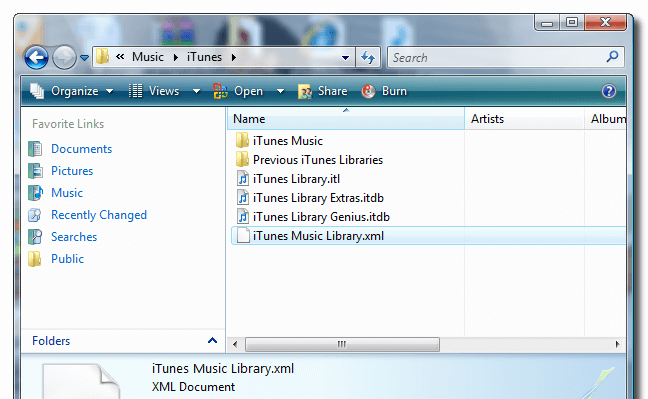Select iTunes Library Extras.itdb file name

[x=318, y=198]
